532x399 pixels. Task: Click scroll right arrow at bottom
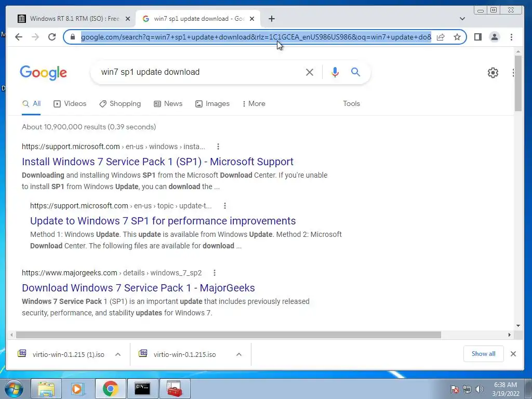pyautogui.click(x=509, y=335)
